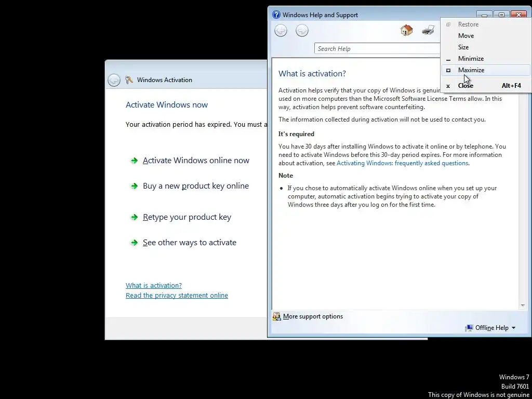Click the It's required subheading

pos(296,134)
